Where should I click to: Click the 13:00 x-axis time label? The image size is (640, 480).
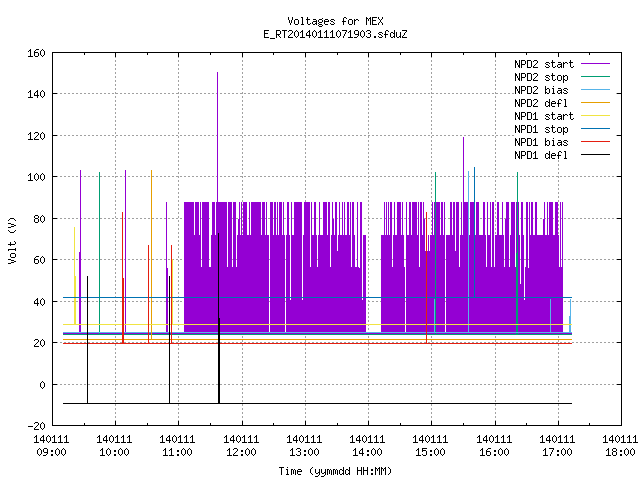pyautogui.click(x=304, y=453)
